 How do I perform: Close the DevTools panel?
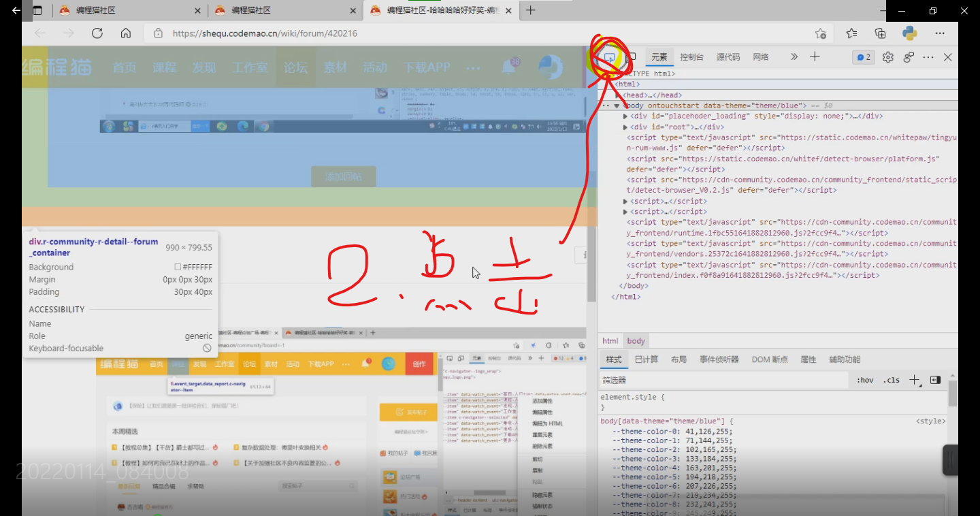coord(947,57)
